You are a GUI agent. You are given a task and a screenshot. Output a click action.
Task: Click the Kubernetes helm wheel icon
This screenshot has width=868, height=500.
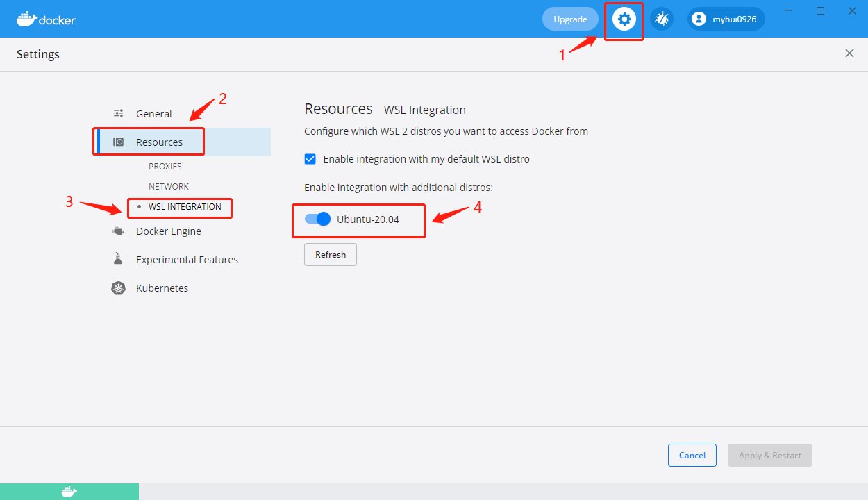[119, 288]
